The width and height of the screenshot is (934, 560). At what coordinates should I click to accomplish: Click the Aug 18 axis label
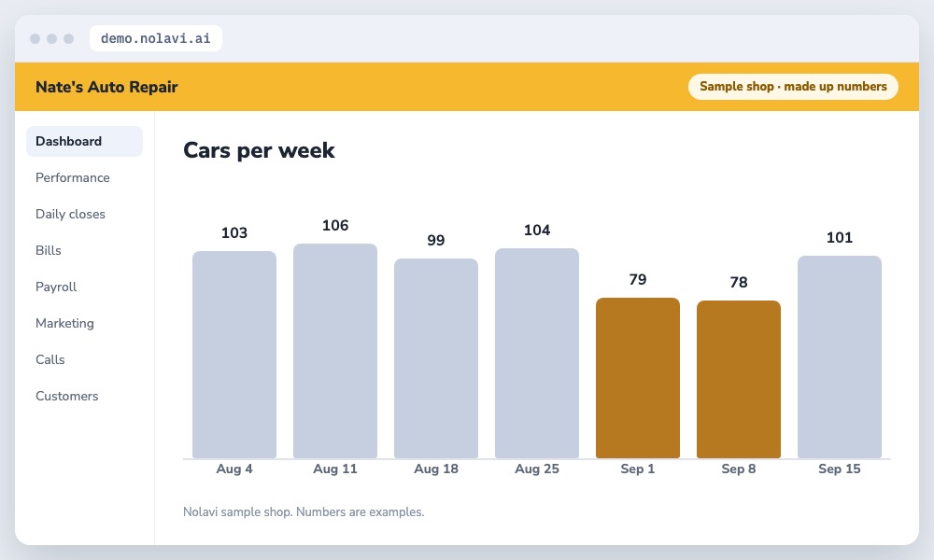pos(436,469)
